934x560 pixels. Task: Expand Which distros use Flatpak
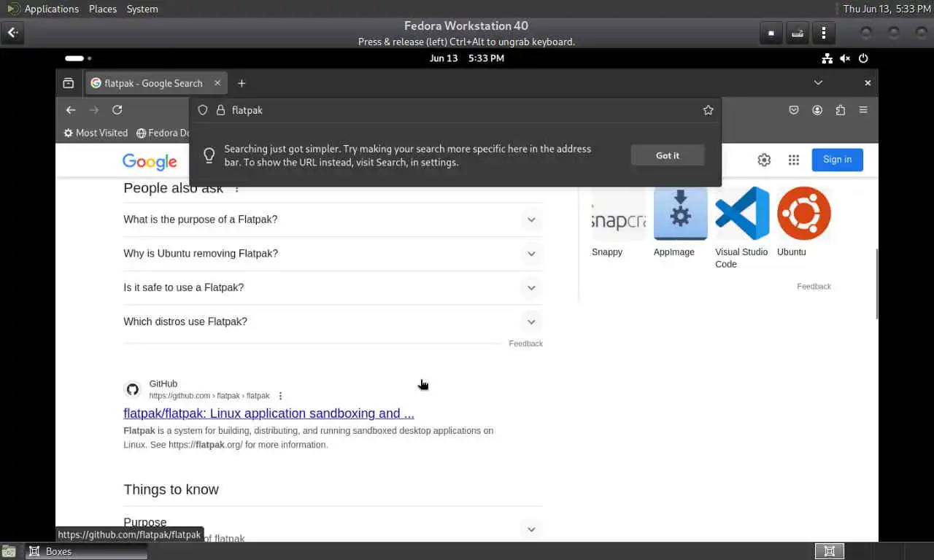coord(333,322)
